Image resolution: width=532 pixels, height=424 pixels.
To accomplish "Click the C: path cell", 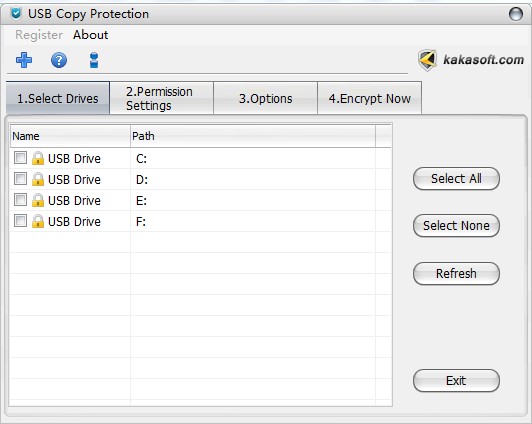I will pyautogui.click(x=253, y=158).
